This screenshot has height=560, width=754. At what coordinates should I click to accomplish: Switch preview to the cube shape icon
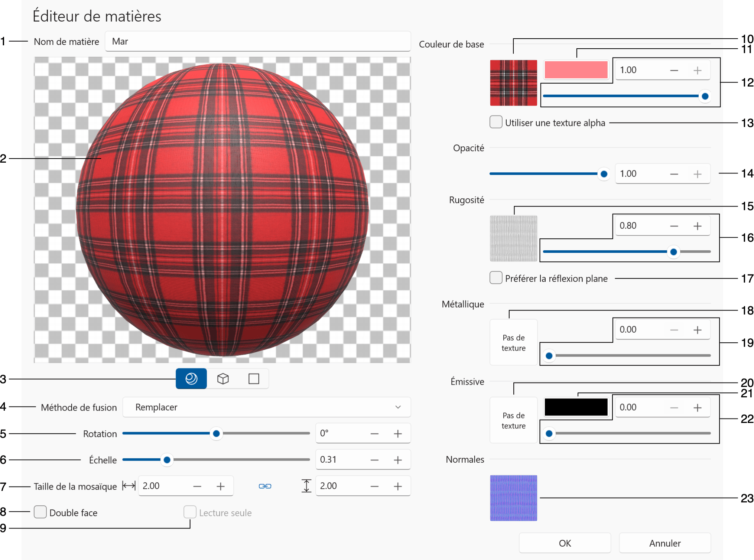(x=222, y=379)
